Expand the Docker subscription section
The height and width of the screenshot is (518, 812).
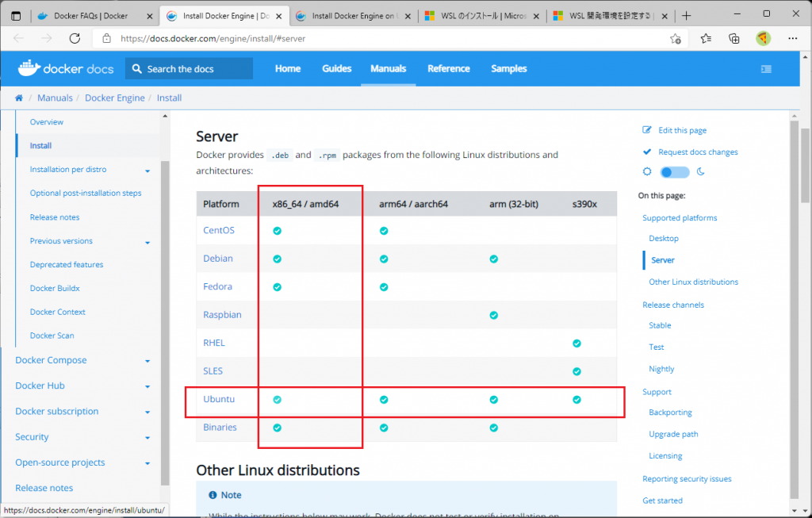(147, 412)
